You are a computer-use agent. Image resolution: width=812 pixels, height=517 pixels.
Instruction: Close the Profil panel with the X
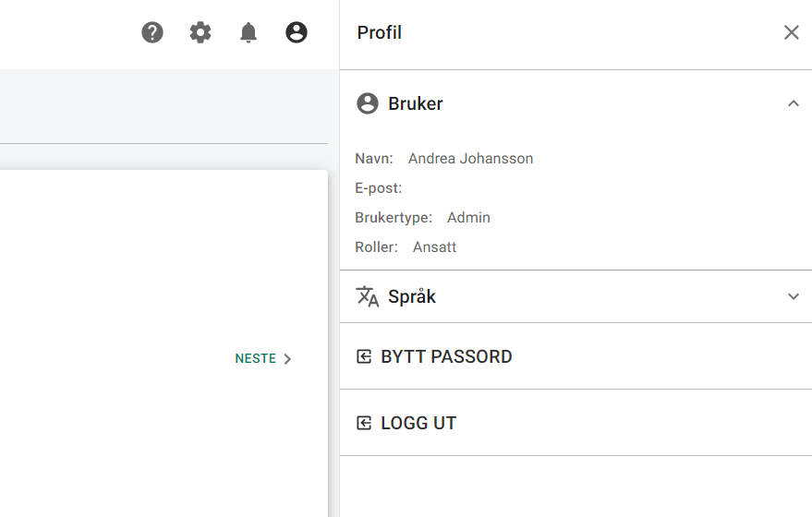792,32
